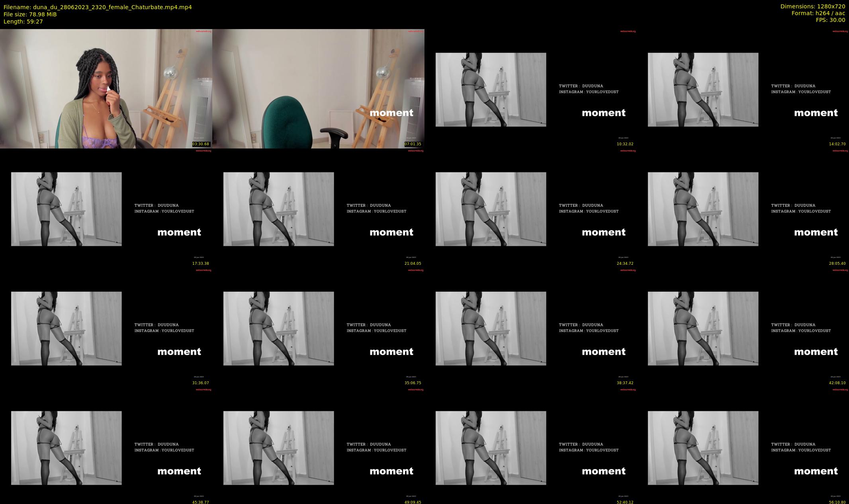Pick the frame marked 42:08.10
Screen dimensions: 849x504
tap(743, 327)
